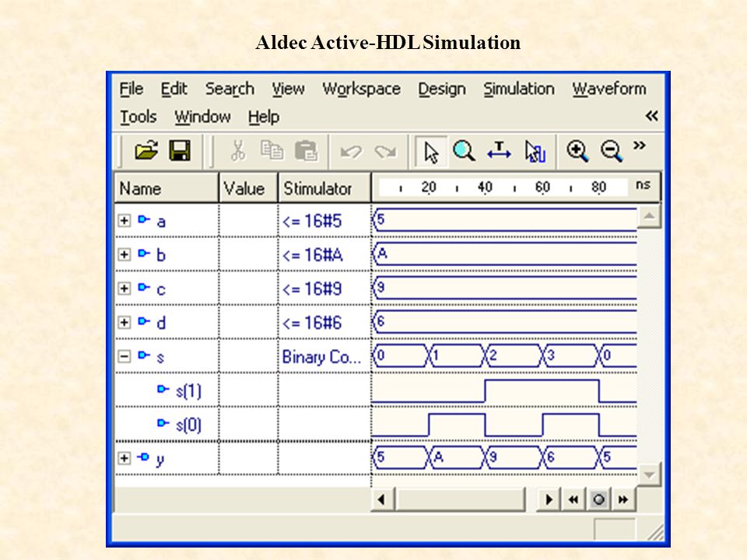Click the horizontal scrollbar track
Viewport: 747px width, 560px height.
[x=460, y=499]
